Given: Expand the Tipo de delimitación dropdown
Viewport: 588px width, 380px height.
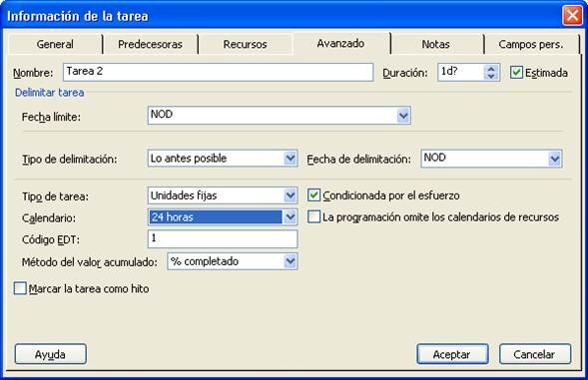Looking at the screenshot, I should (x=290, y=159).
